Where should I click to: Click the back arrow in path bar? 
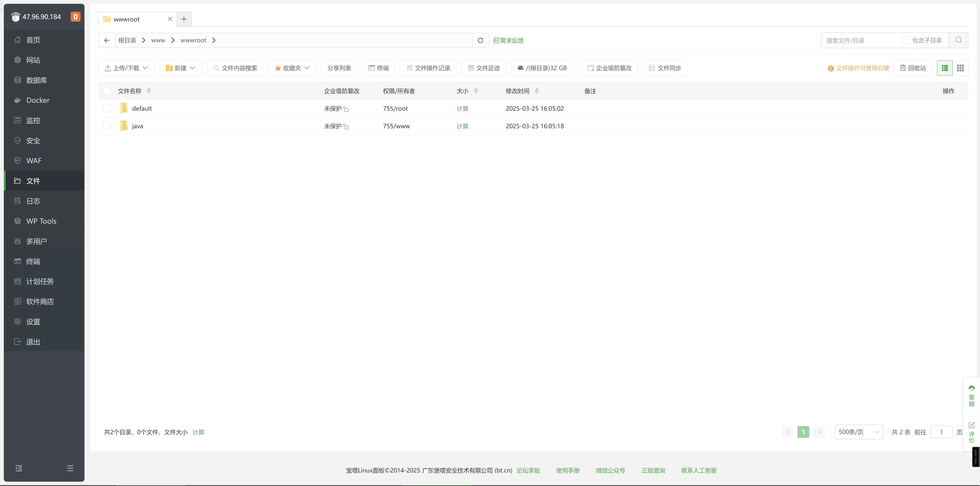[107, 40]
